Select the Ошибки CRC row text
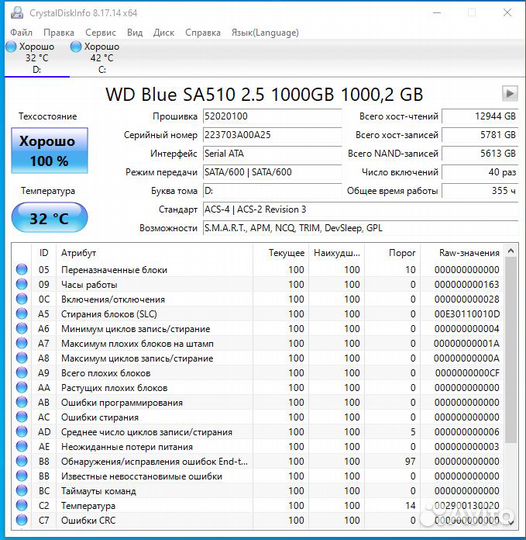526x540 pixels. [88, 520]
